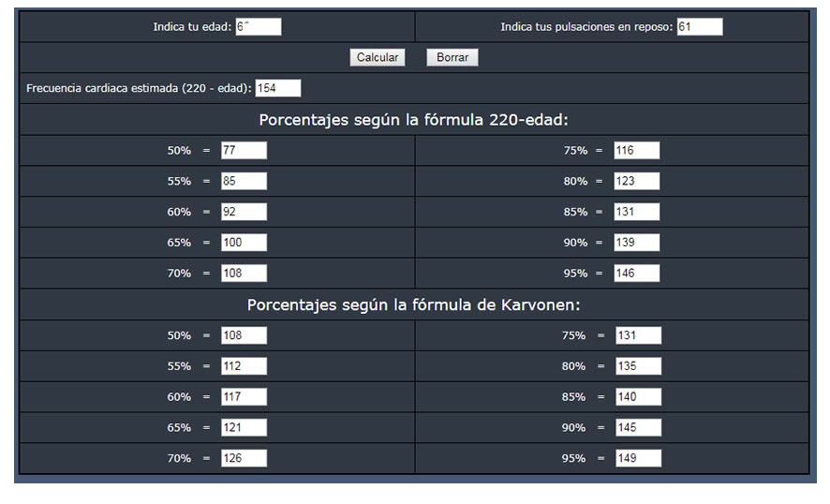
Task: Click the 220-edad 60% field showing 92
Action: click(244, 212)
